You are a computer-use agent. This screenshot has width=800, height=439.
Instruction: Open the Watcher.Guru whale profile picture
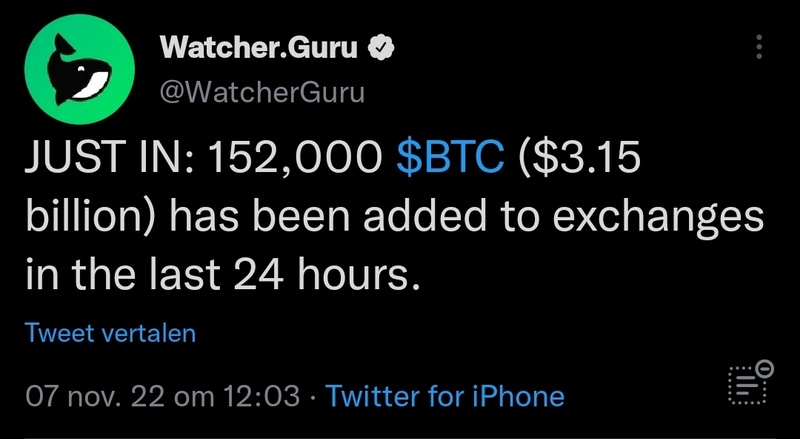coord(78,68)
